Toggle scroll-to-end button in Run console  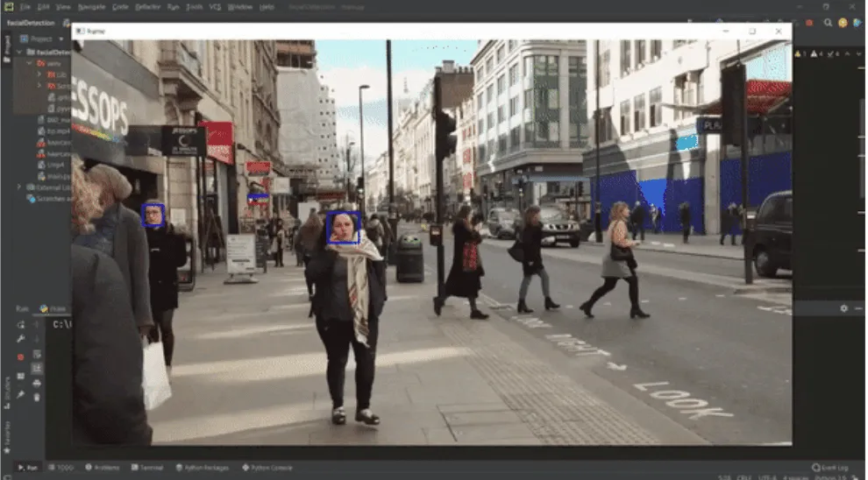[37, 368]
